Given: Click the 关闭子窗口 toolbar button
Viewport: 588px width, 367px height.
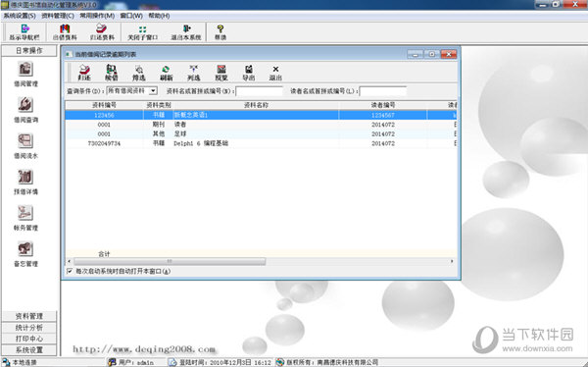Looking at the screenshot, I should click(142, 32).
